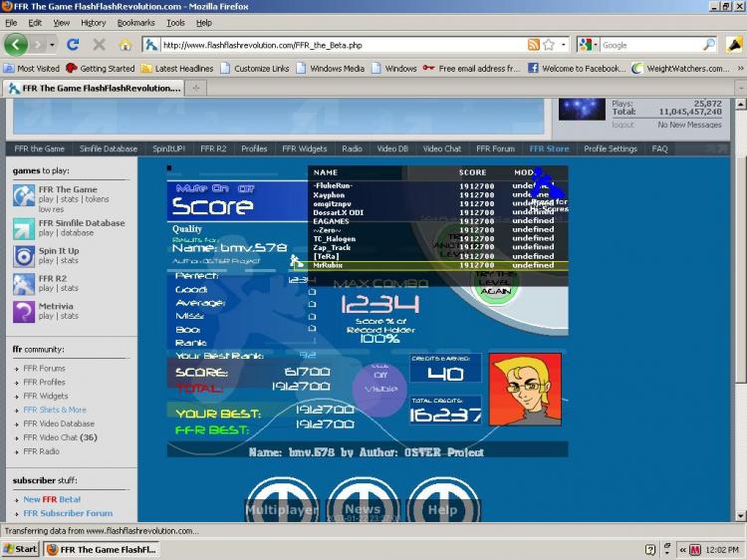
Task: Click the FFR Simfile Database arrow icon
Action: (x=24, y=228)
